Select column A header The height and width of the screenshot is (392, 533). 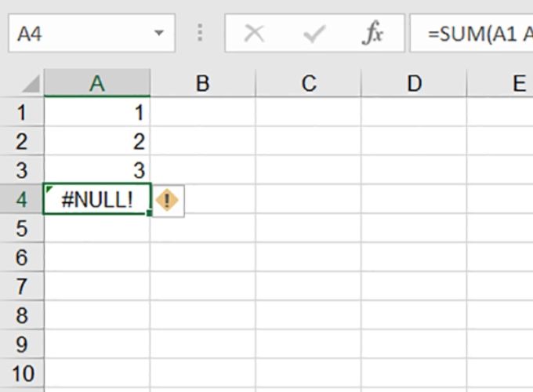tap(97, 83)
